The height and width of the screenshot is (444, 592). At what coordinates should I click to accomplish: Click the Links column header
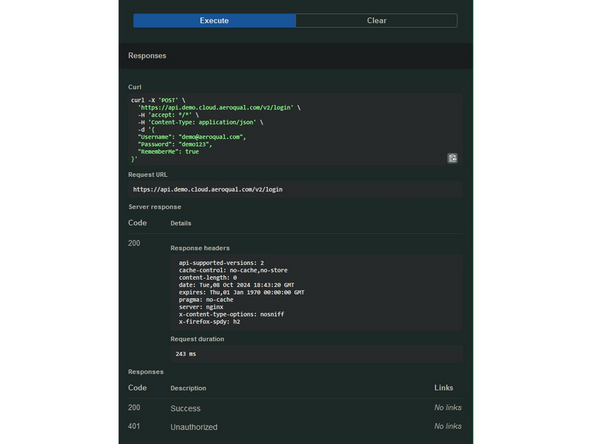click(444, 388)
